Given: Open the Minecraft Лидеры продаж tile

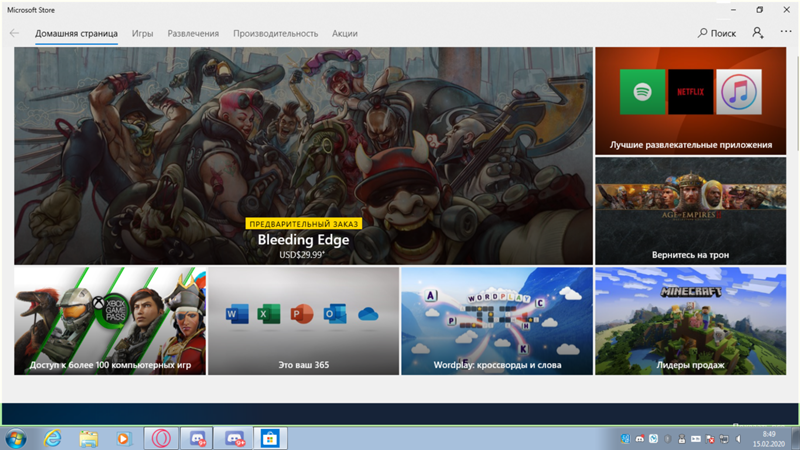Looking at the screenshot, I should (691, 321).
